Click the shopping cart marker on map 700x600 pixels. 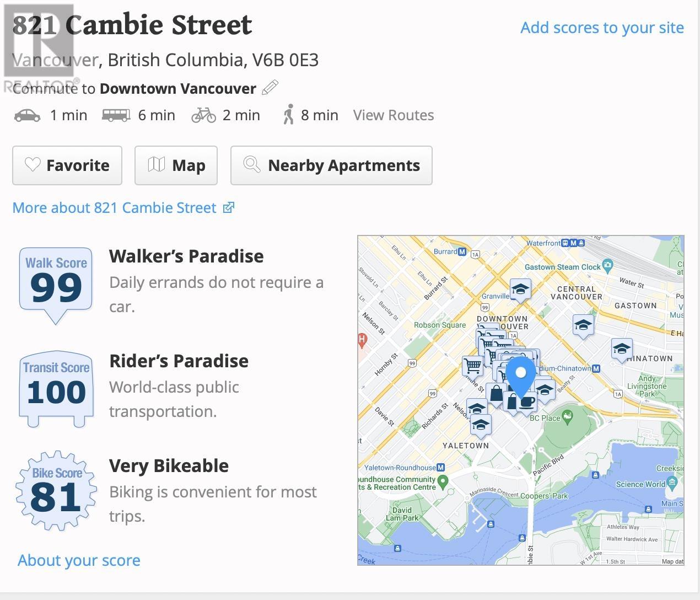point(472,366)
